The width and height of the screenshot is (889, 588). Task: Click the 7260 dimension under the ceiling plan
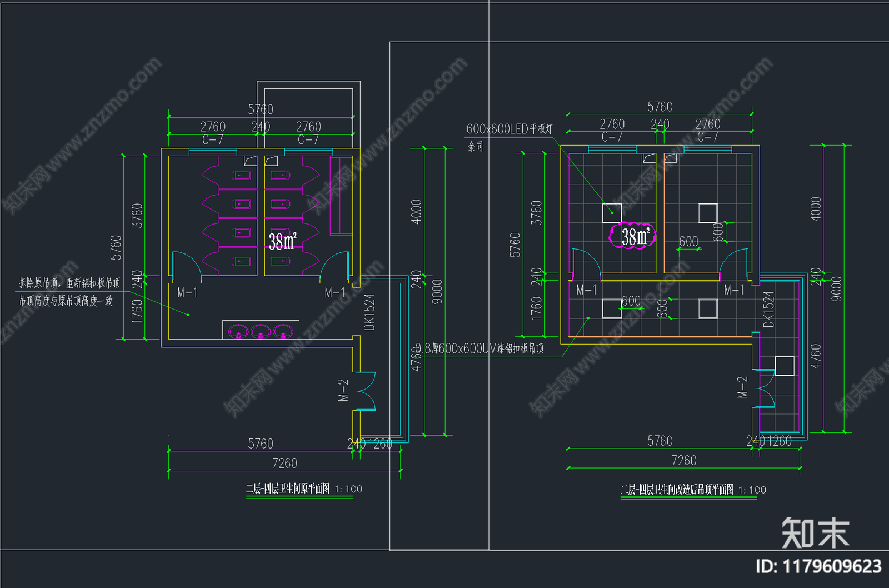(683, 460)
